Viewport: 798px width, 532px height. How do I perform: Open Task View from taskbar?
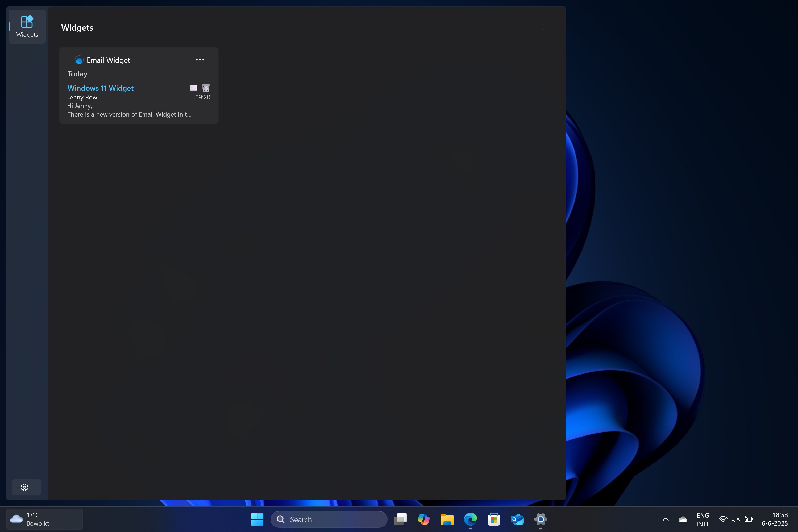pos(400,519)
